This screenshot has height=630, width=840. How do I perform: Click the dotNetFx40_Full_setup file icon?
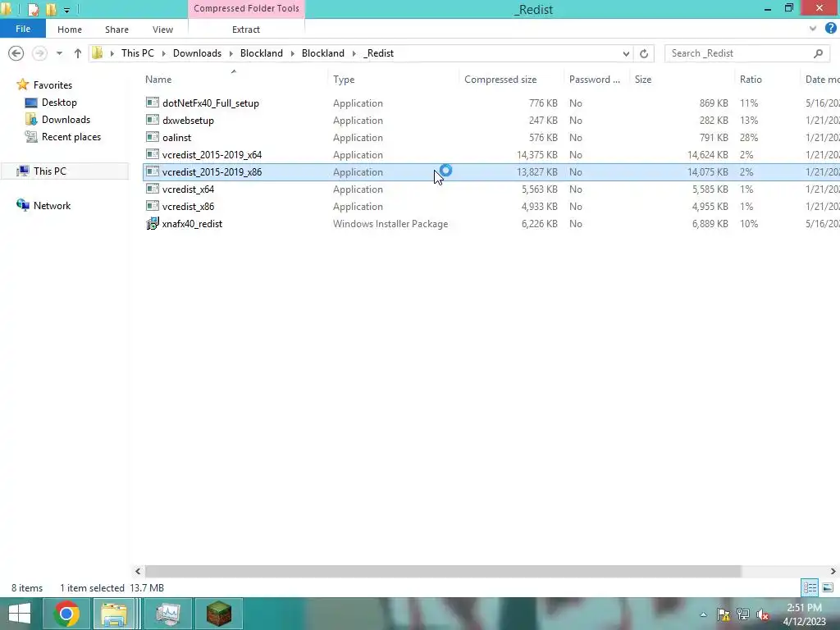[153, 103]
